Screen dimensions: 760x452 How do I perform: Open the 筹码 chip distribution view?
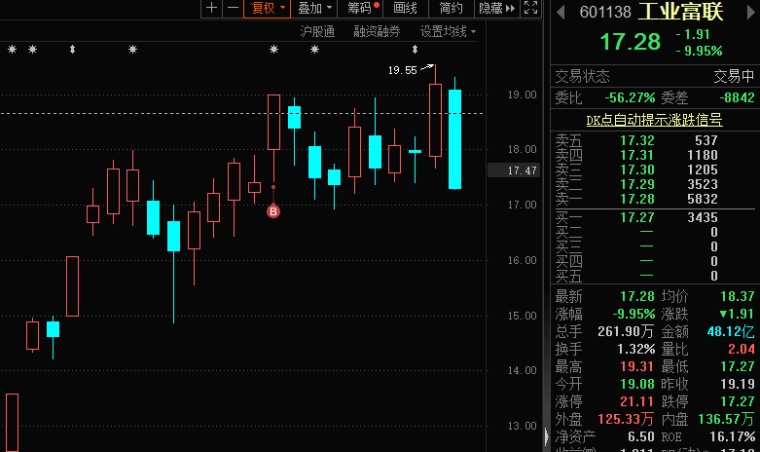360,8
